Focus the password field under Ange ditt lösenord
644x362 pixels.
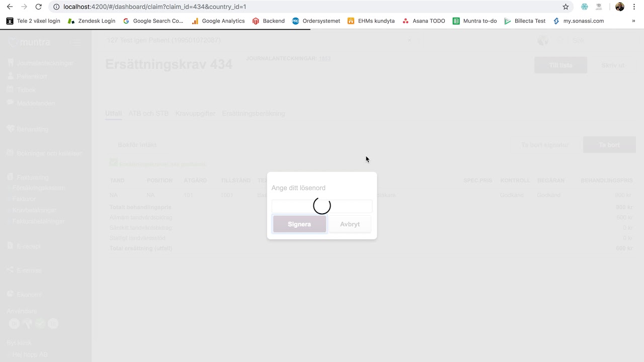coord(322,206)
